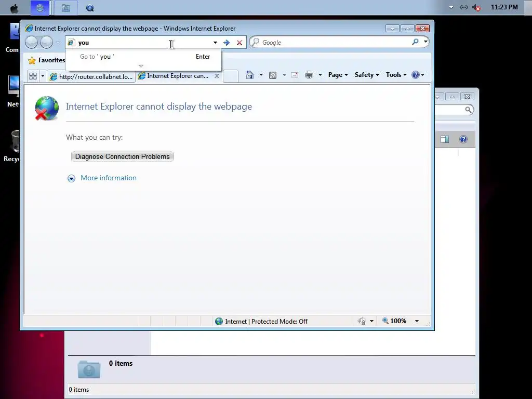Switch to router.collabnet tab

coord(91,76)
